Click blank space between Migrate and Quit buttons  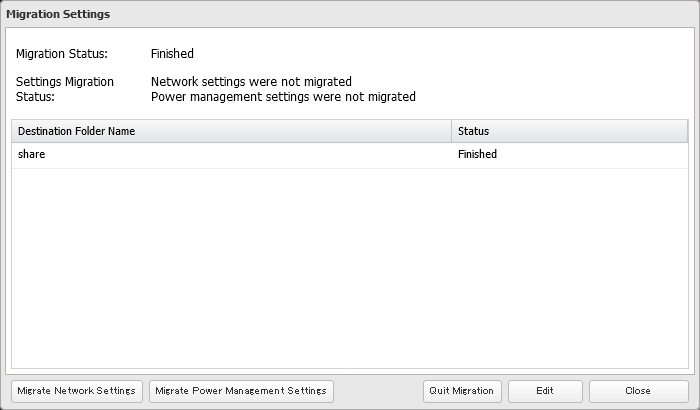pos(378,391)
